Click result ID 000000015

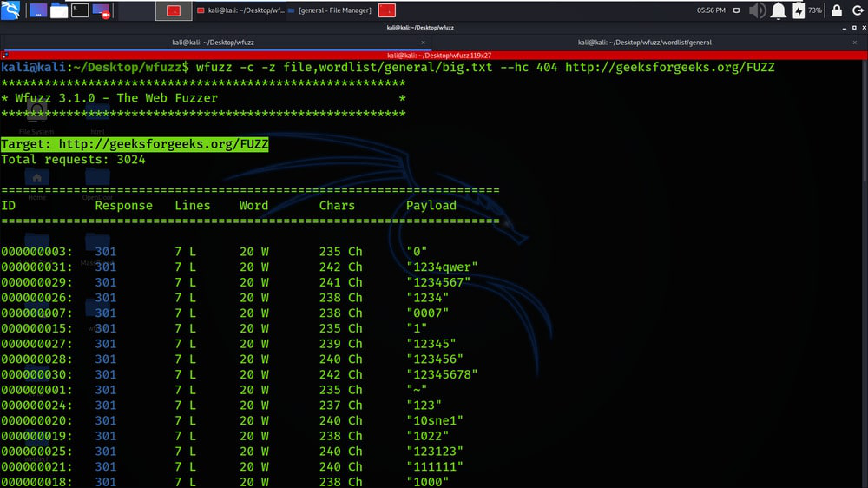[36, 329]
